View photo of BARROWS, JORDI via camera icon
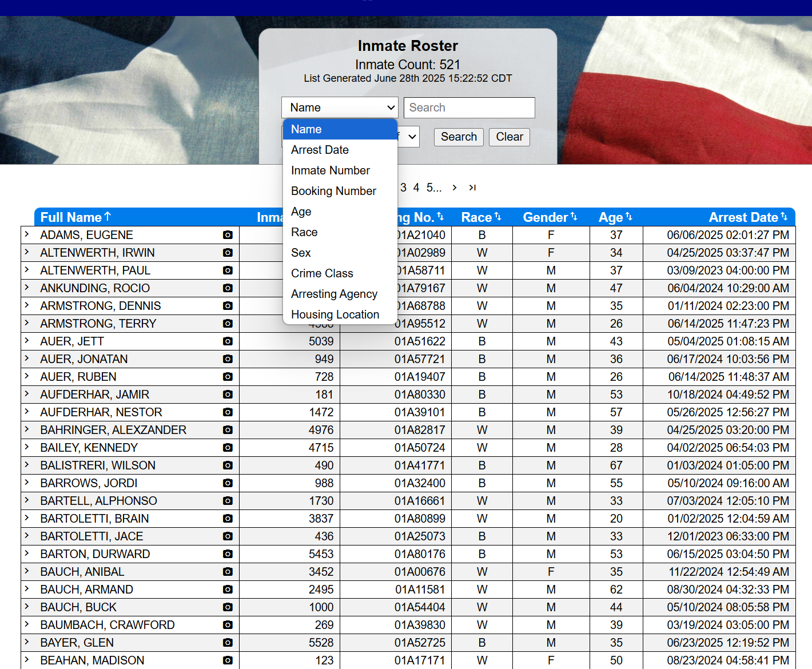The image size is (812, 669). tap(228, 483)
